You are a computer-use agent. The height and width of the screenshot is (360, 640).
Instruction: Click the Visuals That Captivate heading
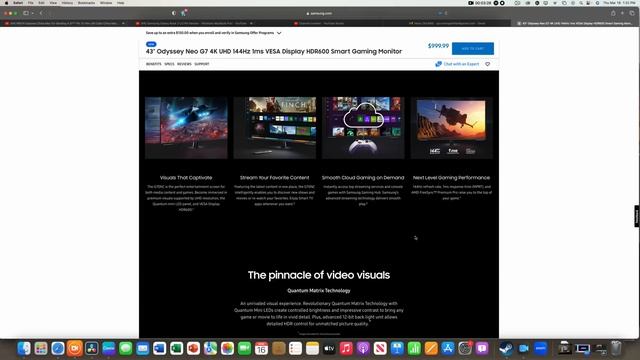[186, 178]
